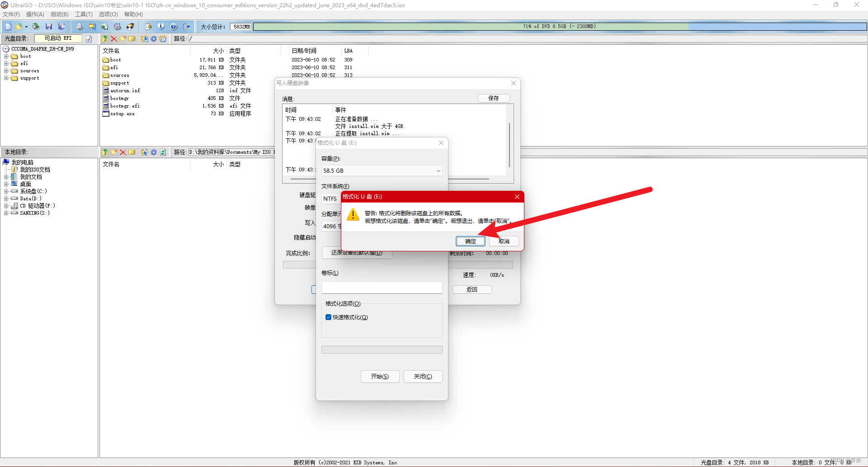The image size is (868, 467).
Task: Click the 关闭(C) button in format dialog
Action: (423, 377)
